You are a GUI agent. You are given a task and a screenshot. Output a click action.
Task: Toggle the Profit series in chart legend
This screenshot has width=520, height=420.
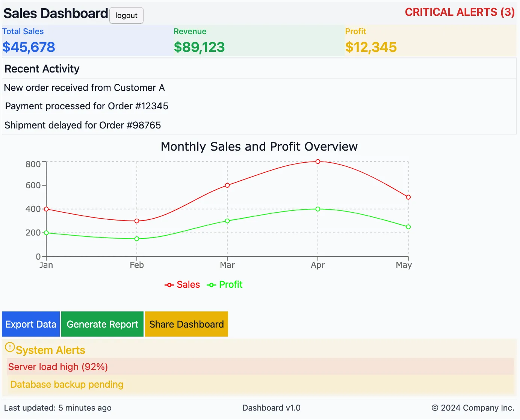point(225,285)
